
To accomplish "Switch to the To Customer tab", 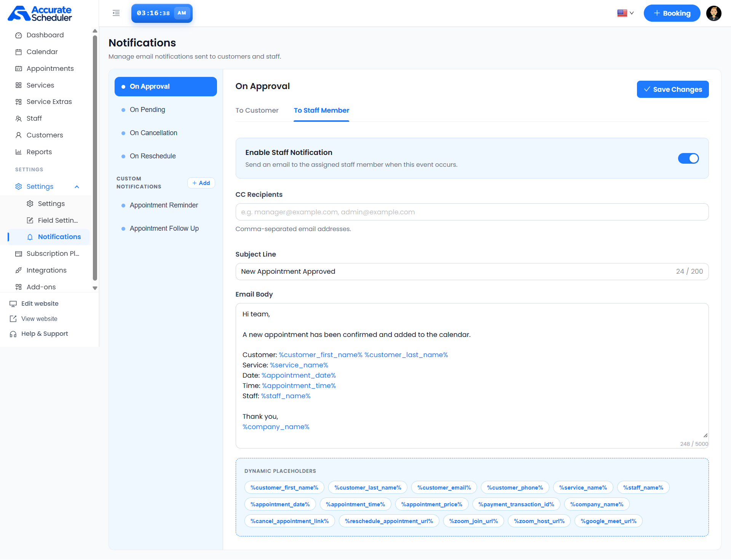I will 257,110.
